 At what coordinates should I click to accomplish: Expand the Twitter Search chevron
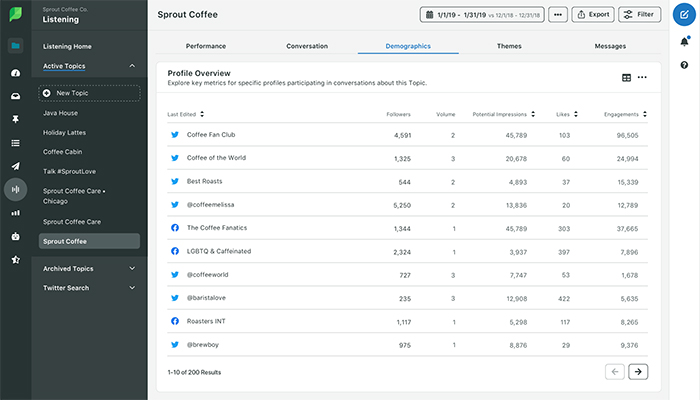point(132,288)
